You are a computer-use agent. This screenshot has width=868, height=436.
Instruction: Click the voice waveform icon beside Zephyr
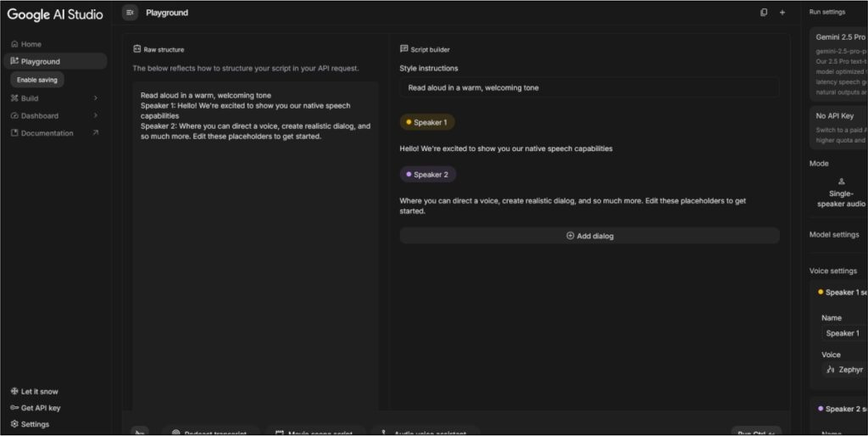(831, 370)
